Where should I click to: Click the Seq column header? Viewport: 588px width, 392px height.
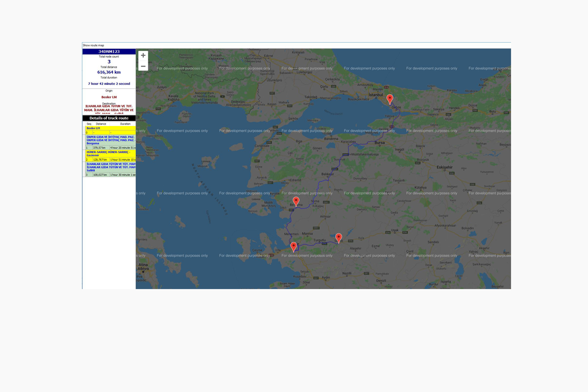pos(89,124)
